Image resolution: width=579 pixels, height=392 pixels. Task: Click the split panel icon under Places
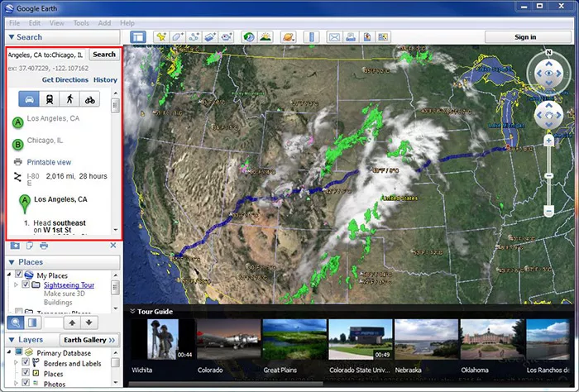(32, 323)
